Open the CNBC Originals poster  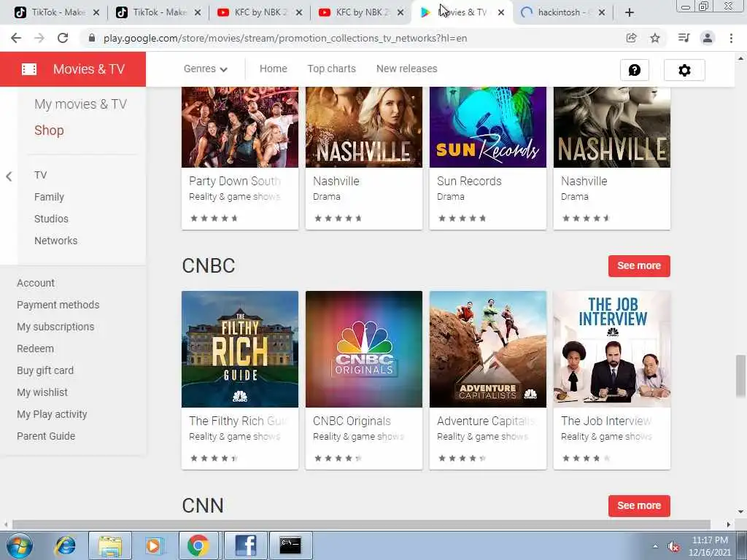(x=364, y=349)
